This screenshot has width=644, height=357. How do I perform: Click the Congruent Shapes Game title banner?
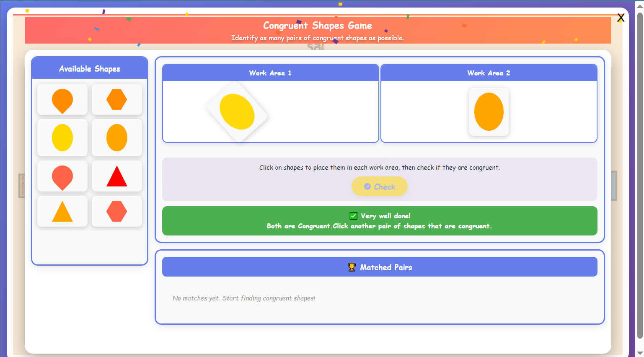tap(317, 26)
